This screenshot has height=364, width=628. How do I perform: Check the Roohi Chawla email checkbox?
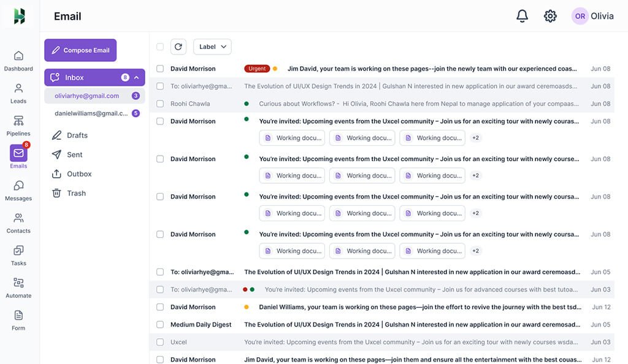159,103
